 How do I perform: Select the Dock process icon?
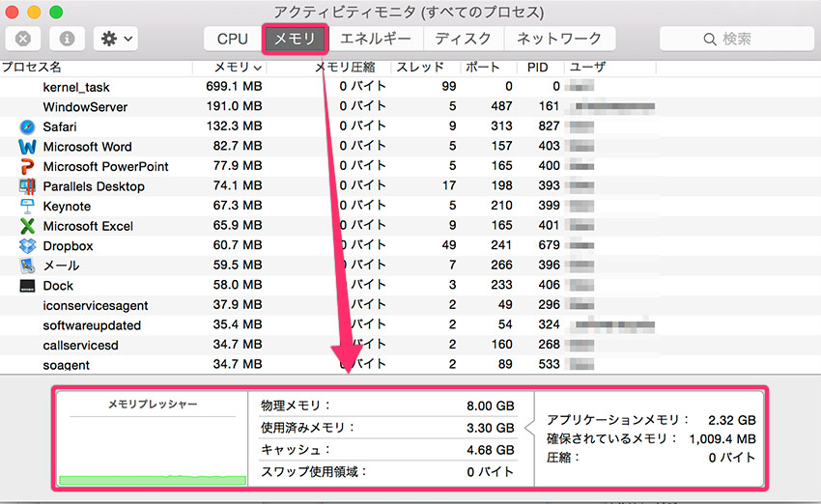pyautogui.click(x=27, y=286)
